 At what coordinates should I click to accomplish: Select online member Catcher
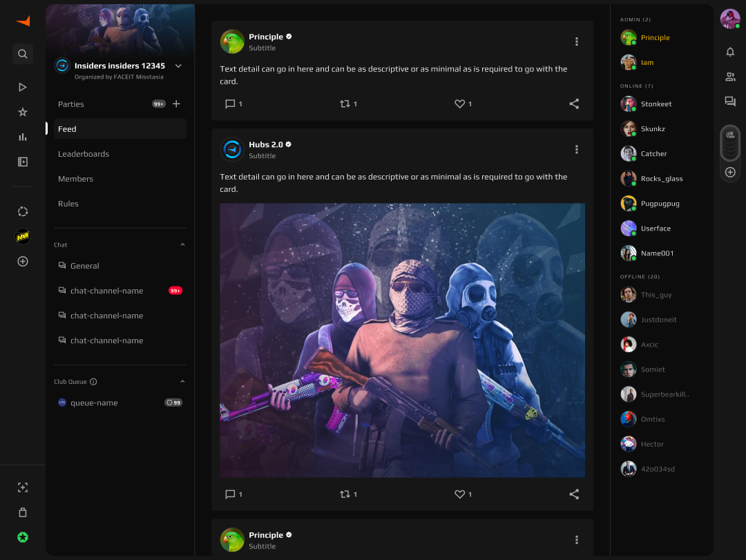tap(644, 154)
